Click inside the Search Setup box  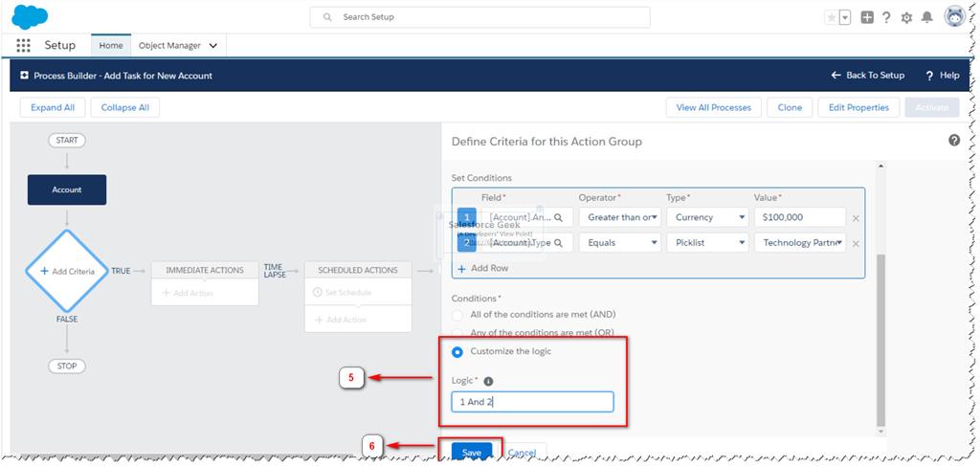pyautogui.click(x=479, y=17)
